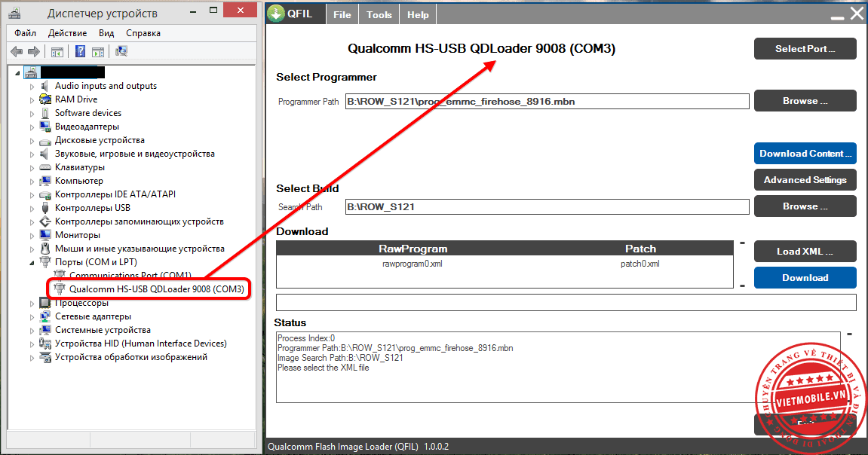Click the show action pane toolbar icon
This screenshot has height=455, width=868.
point(98,50)
